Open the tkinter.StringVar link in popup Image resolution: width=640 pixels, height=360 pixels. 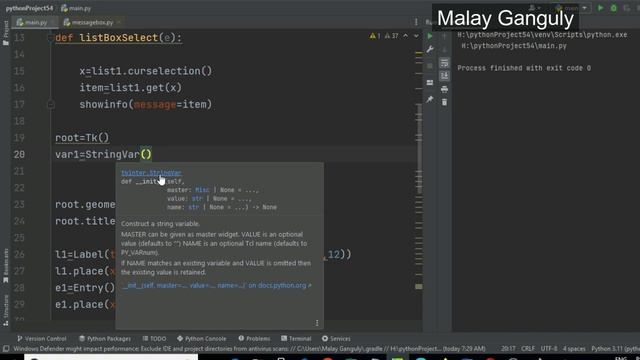tap(151, 173)
